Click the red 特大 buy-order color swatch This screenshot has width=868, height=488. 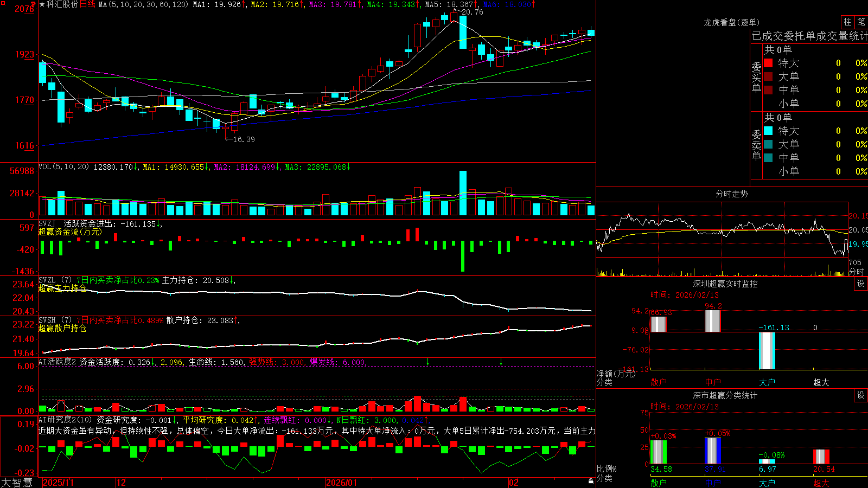click(x=768, y=63)
